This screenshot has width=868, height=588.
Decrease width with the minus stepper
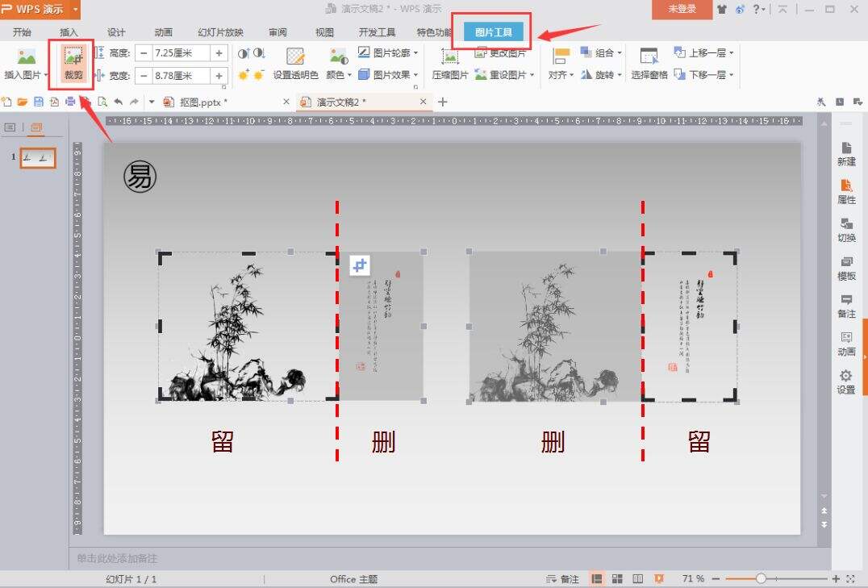click(x=144, y=75)
